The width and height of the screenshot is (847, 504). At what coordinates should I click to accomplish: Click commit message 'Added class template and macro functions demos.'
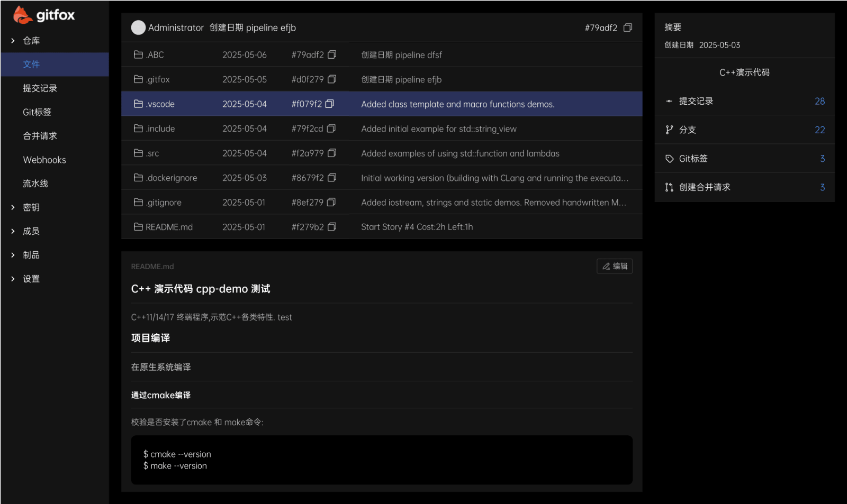click(x=458, y=104)
